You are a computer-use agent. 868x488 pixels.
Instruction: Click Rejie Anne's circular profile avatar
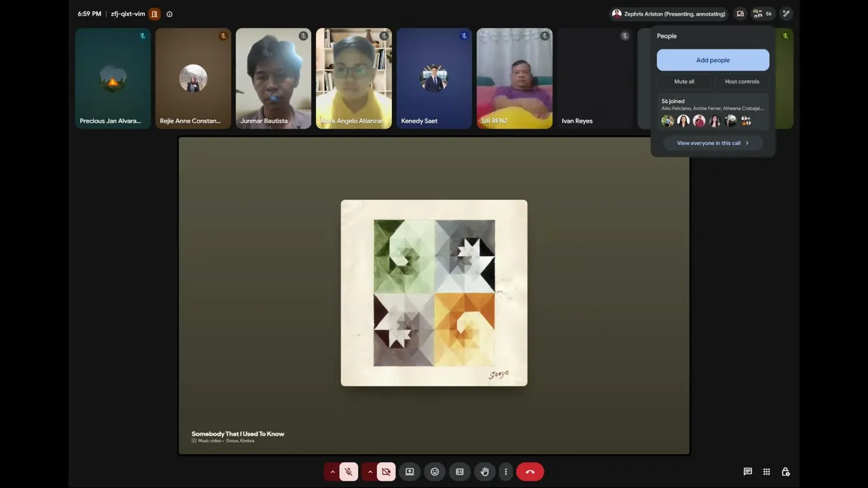coord(193,79)
